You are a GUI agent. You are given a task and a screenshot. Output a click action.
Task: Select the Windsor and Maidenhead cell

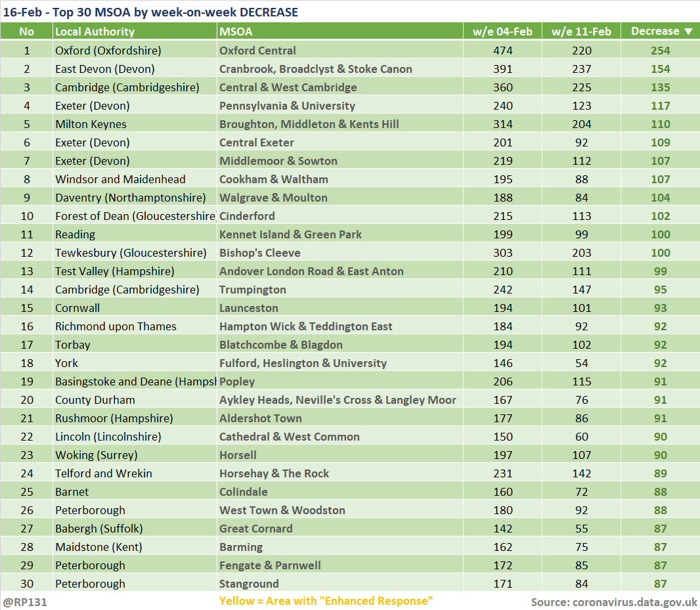120,179
